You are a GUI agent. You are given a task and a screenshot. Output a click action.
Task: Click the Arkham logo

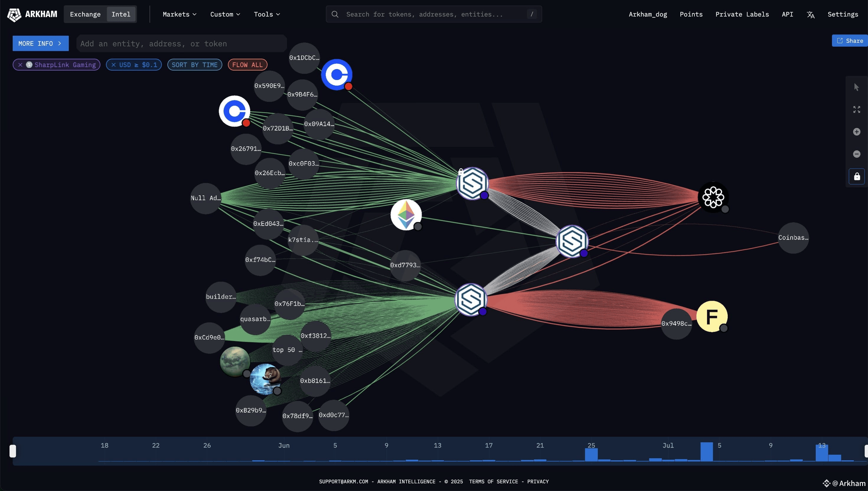32,14
